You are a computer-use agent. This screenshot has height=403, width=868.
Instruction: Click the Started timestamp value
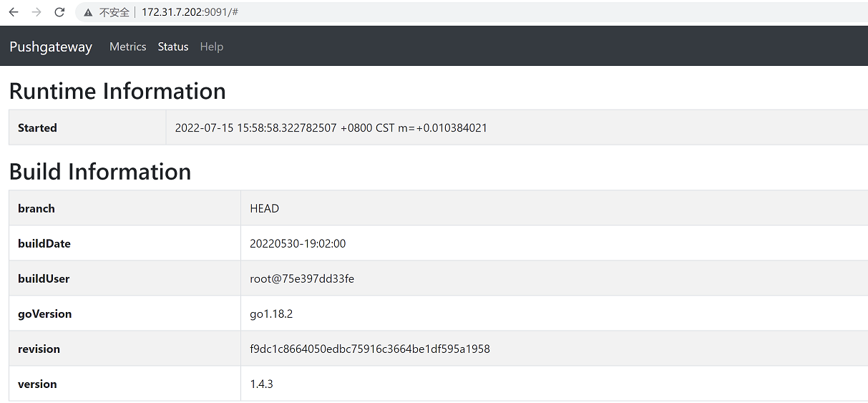(x=331, y=128)
